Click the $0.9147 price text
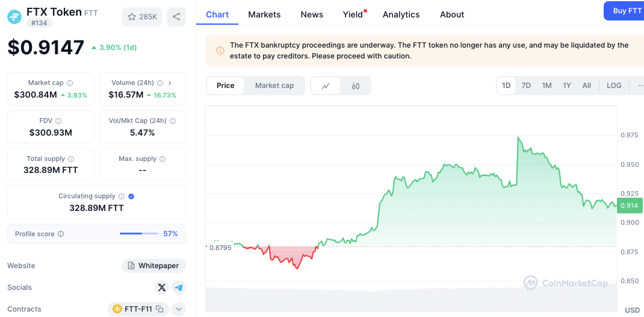Viewport: 644px width, 317px height. pos(46,47)
